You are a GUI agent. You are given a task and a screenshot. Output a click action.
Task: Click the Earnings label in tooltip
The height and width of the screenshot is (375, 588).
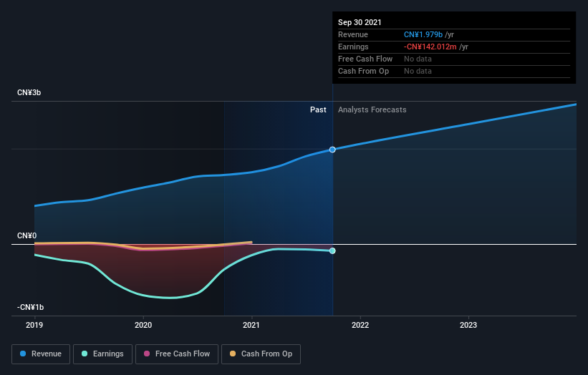click(x=353, y=47)
